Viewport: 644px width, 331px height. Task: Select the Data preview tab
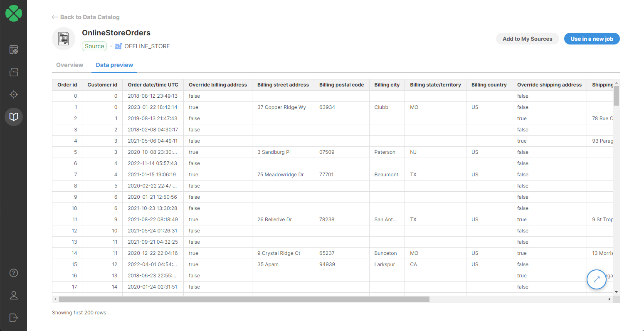click(x=114, y=65)
